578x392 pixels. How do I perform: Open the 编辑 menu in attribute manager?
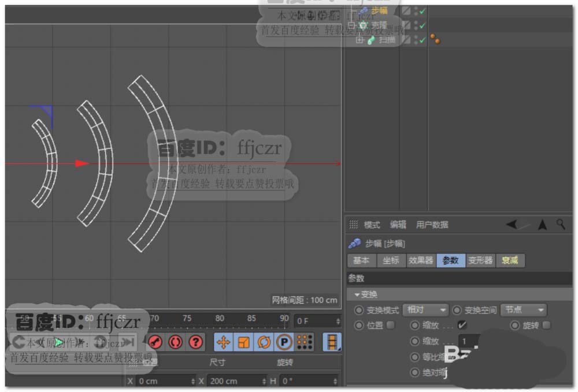click(x=398, y=225)
